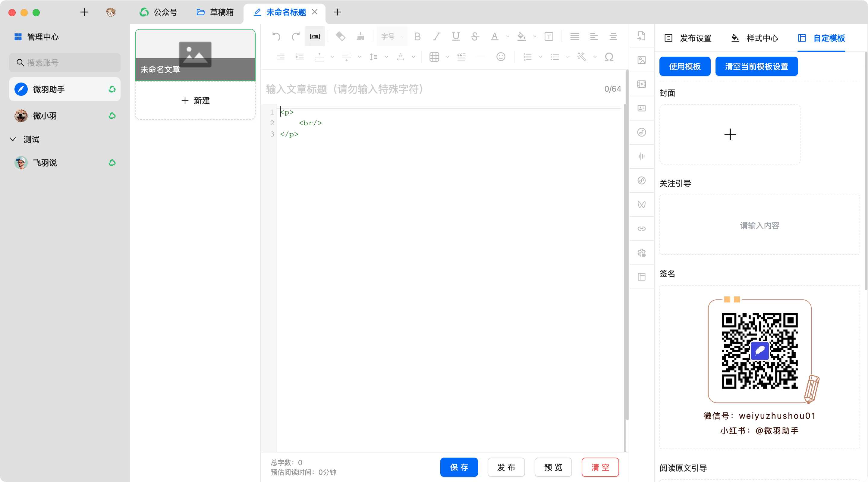868x482 pixels.
Task: Click the Omega special character icon
Action: (x=609, y=57)
